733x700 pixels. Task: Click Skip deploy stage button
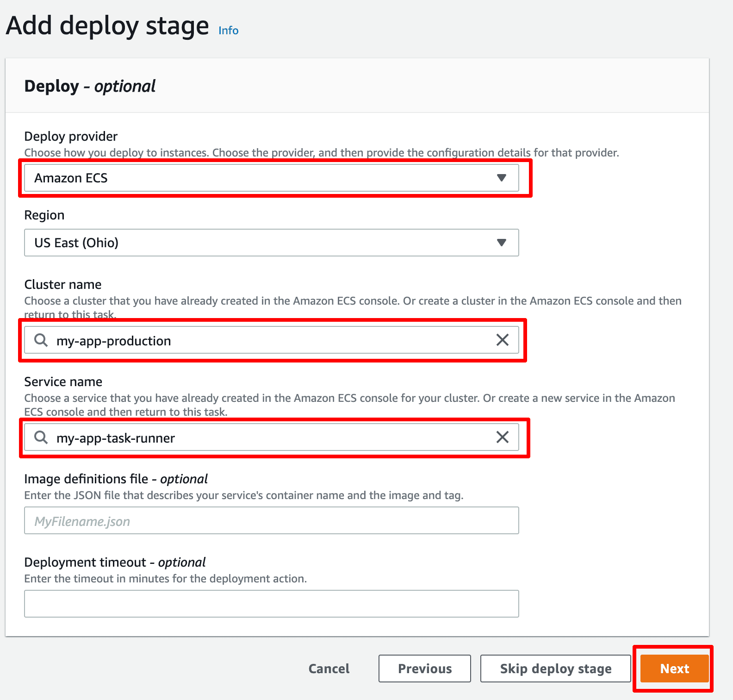point(555,669)
